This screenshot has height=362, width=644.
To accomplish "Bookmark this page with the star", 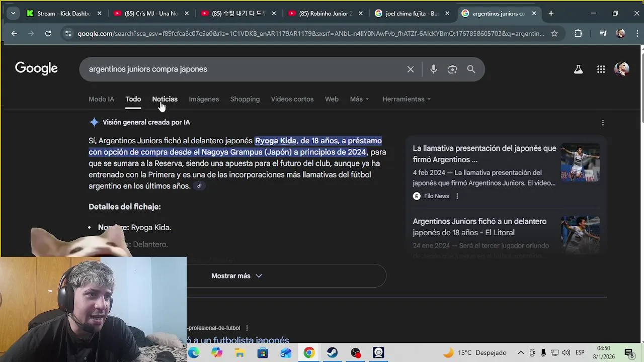I will pos(554,34).
